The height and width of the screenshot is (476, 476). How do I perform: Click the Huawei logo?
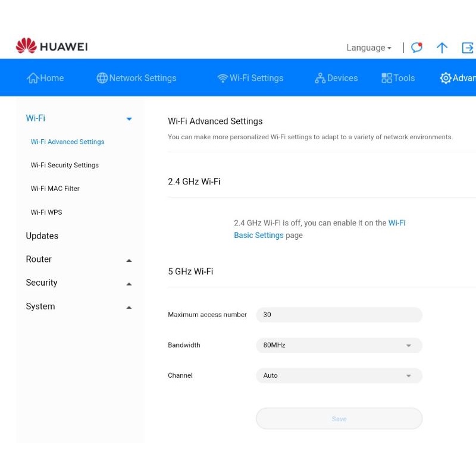52,46
